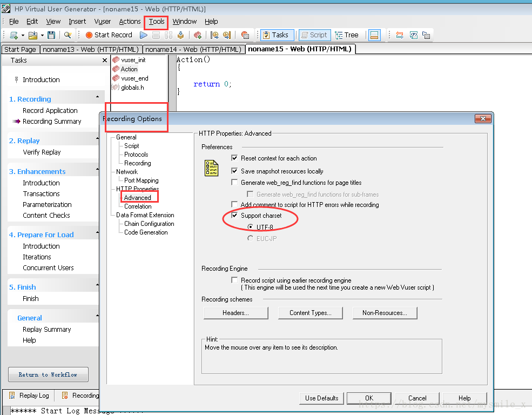Switch to the Start Page tab
This screenshot has width=532, height=415.
pyautogui.click(x=20, y=50)
